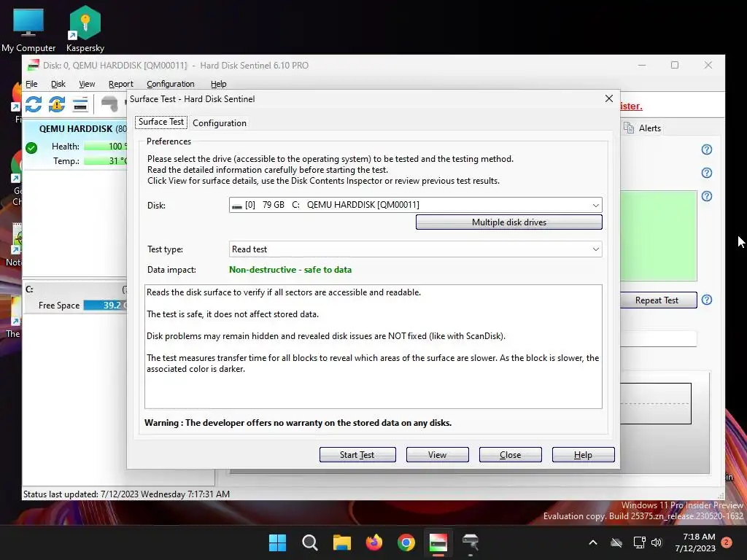Click the Temp. bar showing 31 °C
The image size is (747, 560).
105,161
